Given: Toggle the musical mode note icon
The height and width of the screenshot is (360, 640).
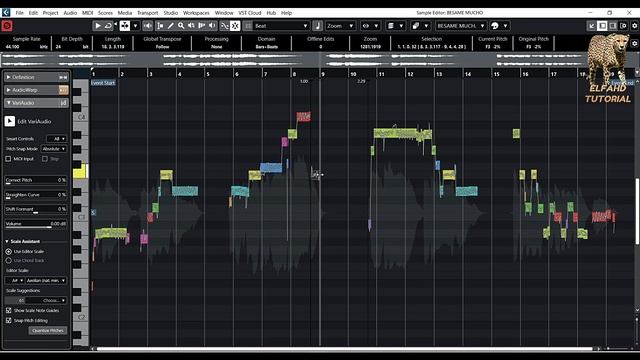Looking at the screenshot, I should coord(318,26).
